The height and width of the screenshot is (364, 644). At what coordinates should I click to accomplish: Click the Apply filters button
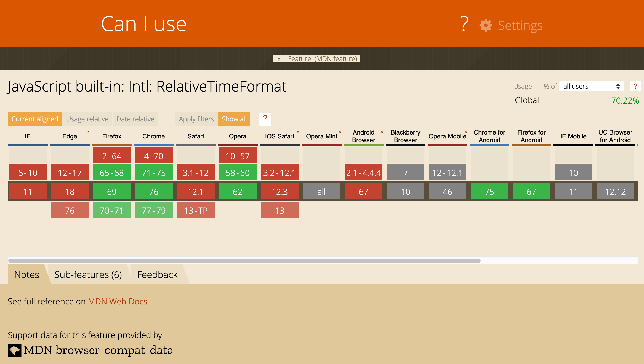pos(196,119)
